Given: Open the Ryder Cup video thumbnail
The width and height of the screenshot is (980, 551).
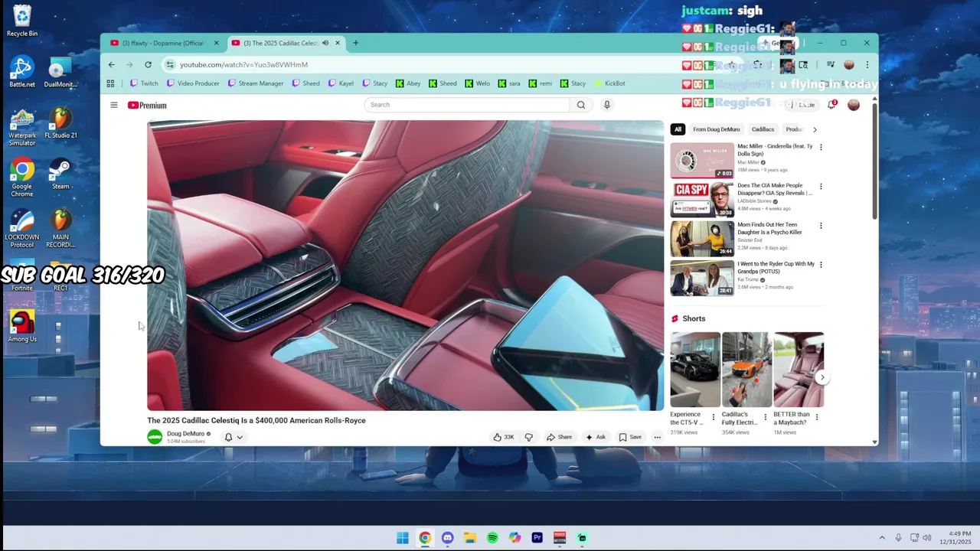Looking at the screenshot, I should point(702,278).
